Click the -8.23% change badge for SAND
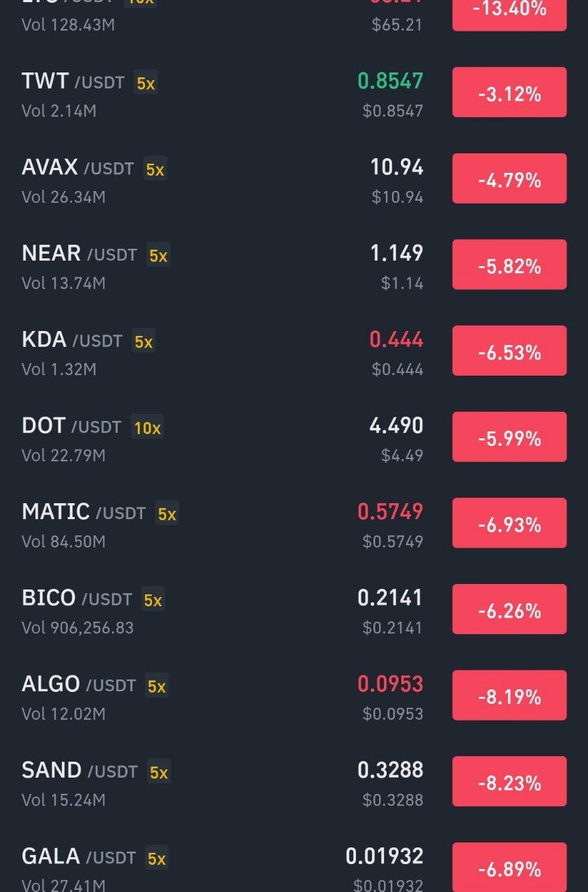588x892 pixels. pyautogui.click(x=509, y=782)
